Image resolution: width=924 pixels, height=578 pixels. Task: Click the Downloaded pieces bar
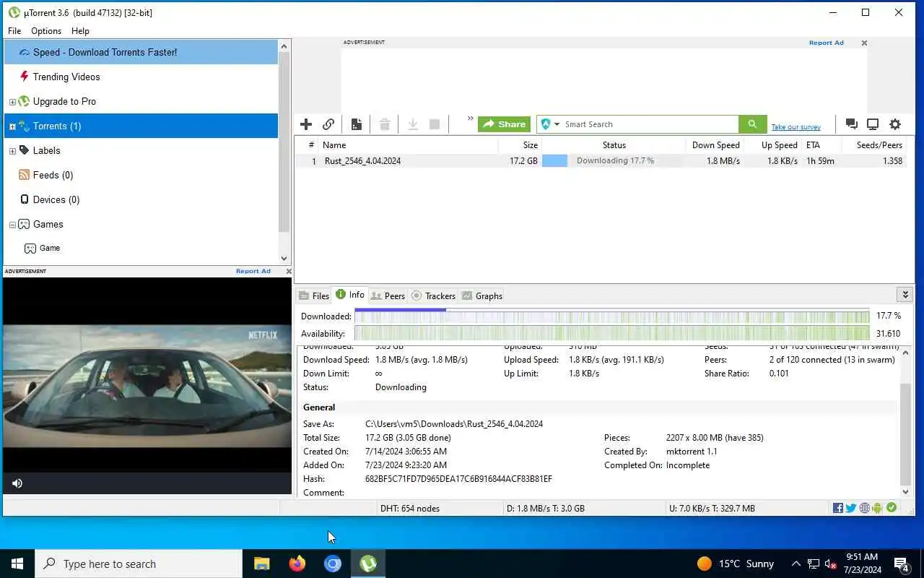tap(612, 316)
